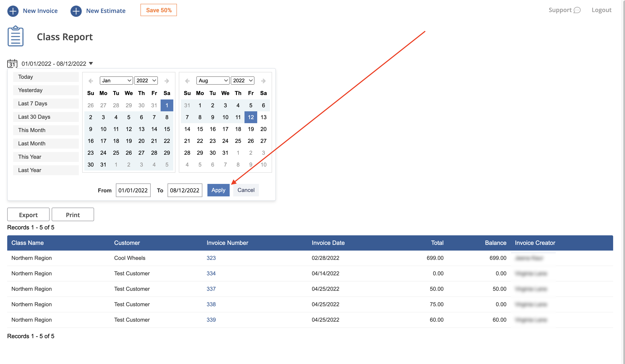The image size is (625, 364).
Task: Click the previous month arrow on the January calendar
Action: tap(90, 81)
